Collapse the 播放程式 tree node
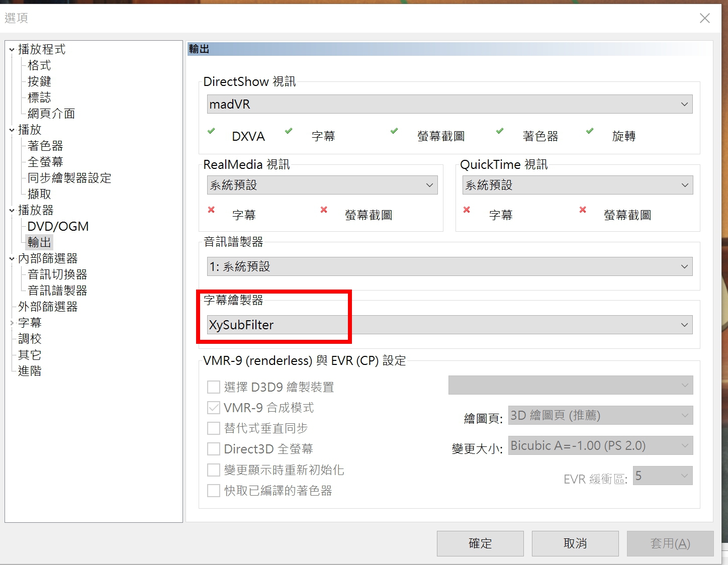 point(12,49)
